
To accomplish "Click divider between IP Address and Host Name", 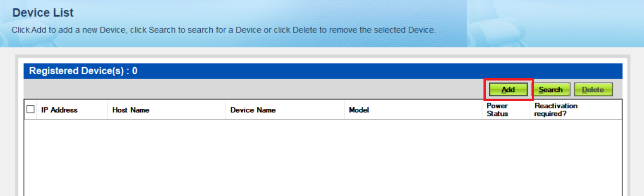I will (x=107, y=110).
